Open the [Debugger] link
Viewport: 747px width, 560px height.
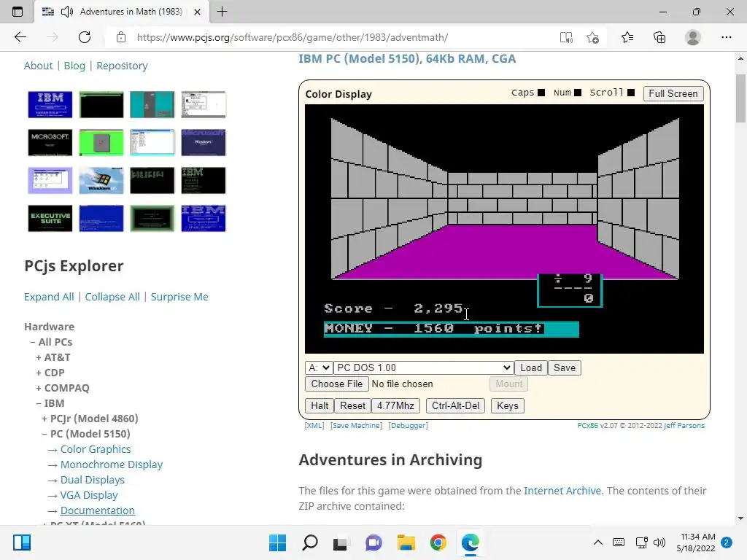(x=409, y=426)
